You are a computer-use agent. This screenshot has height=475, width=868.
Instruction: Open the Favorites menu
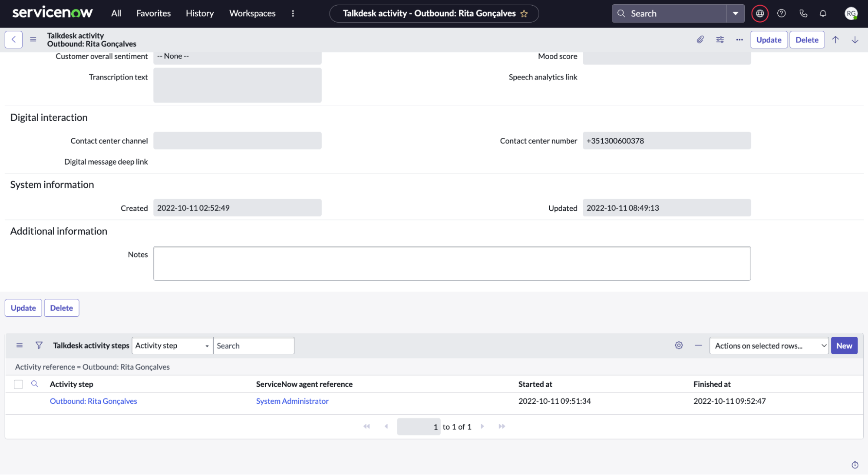coord(153,13)
